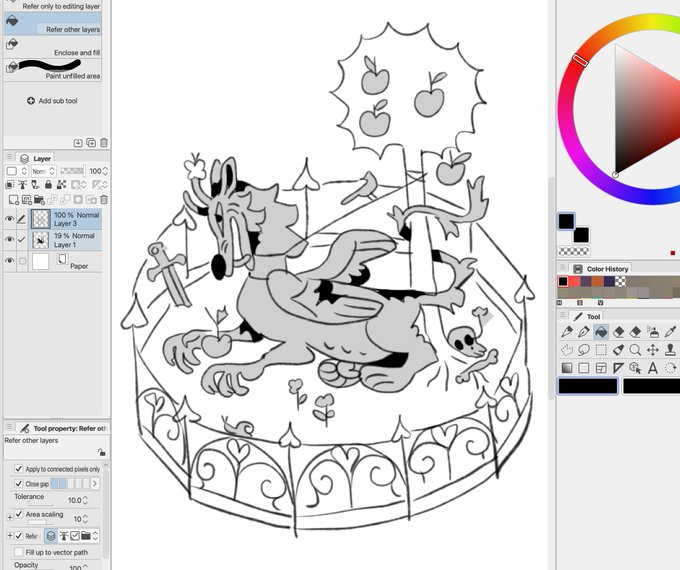The width and height of the screenshot is (680, 570).
Task: Select Refer only to editing layer
Action: 53,6
